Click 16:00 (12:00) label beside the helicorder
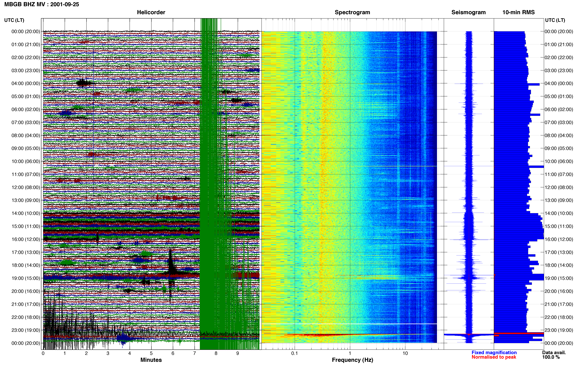 point(26,239)
